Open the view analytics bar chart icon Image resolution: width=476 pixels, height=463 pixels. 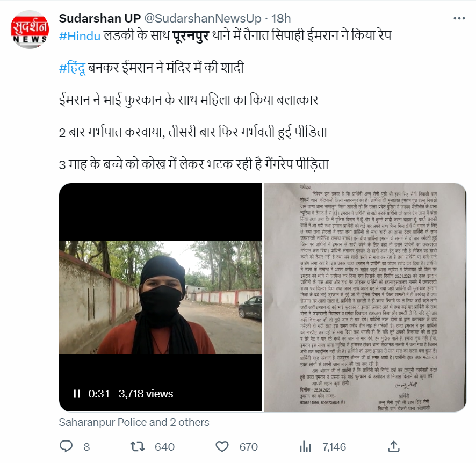click(x=305, y=446)
